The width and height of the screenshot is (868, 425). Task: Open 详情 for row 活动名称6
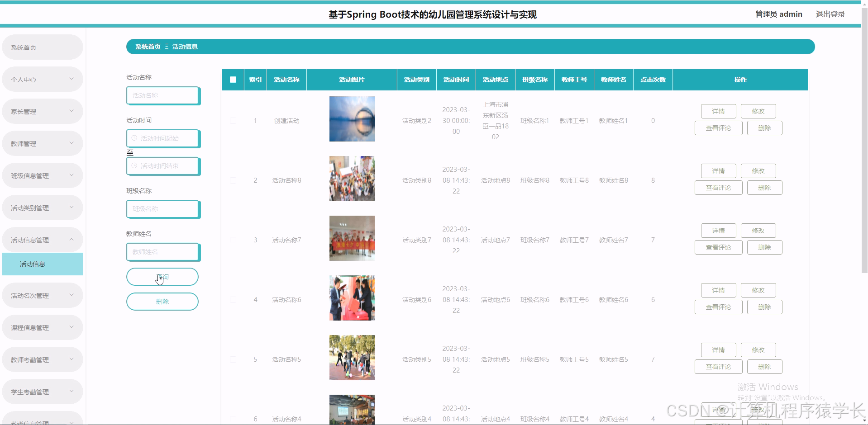[x=718, y=290]
